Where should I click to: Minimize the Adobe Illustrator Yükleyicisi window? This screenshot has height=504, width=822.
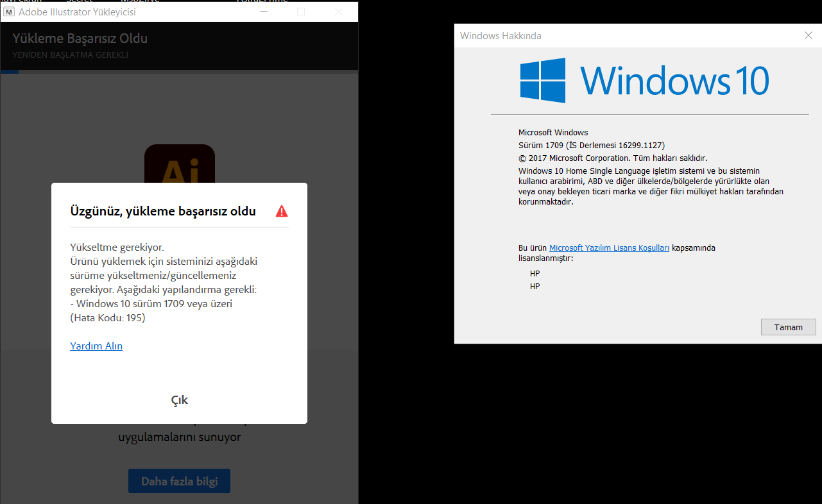click(263, 12)
